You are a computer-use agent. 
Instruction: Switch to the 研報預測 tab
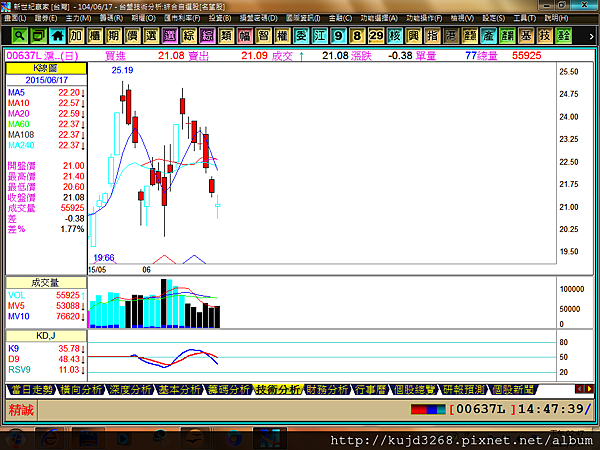[x=463, y=390]
